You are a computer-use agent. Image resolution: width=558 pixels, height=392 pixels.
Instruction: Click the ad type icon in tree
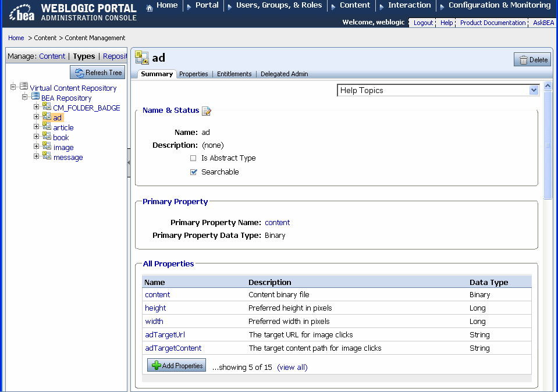pos(47,116)
